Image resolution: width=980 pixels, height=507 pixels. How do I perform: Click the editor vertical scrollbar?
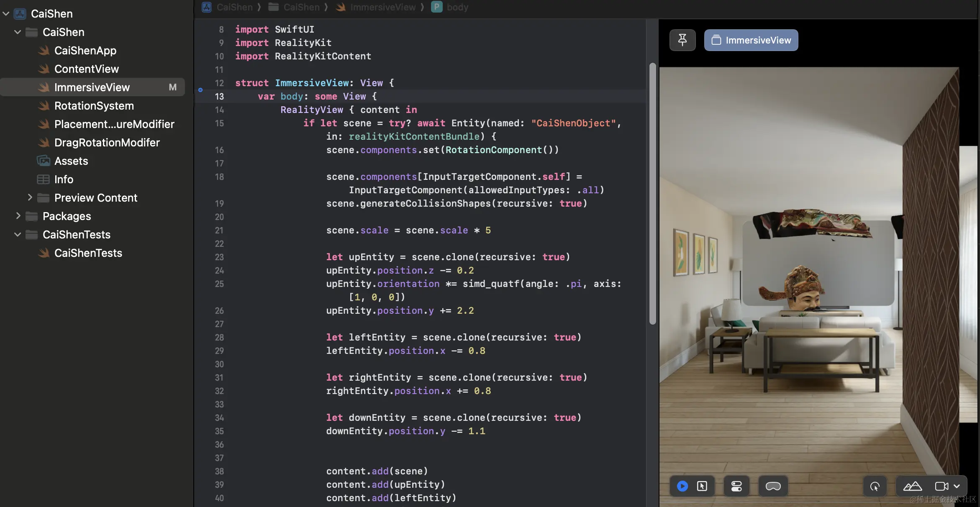tap(652, 193)
